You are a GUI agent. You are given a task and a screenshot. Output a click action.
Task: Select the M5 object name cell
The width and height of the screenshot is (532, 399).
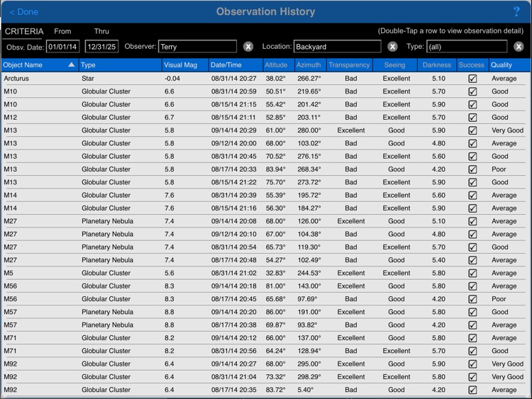click(9, 273)
